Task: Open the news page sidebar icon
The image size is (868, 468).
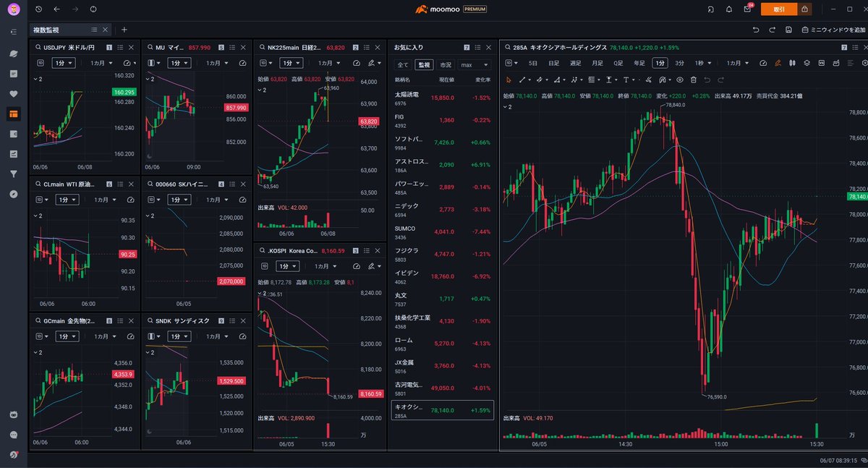Action: (x=14, y=74)
